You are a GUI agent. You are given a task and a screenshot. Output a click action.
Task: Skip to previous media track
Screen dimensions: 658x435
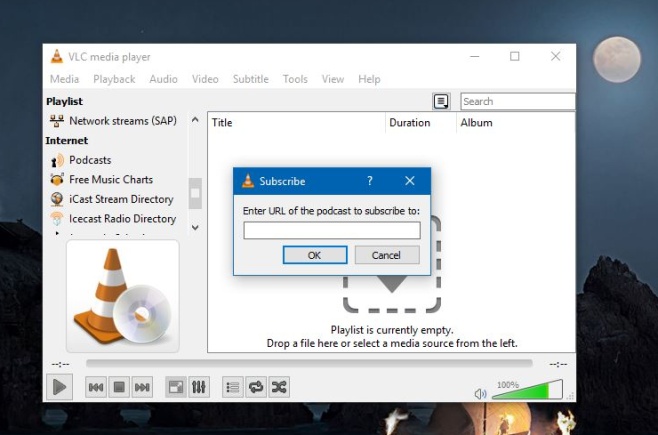pos(96,387)
